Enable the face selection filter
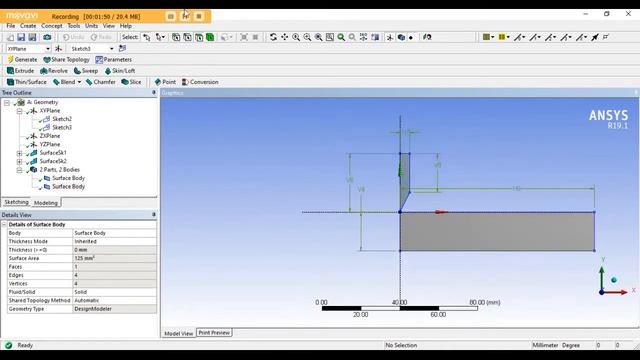The image size is (640, 360). (199, 37)
